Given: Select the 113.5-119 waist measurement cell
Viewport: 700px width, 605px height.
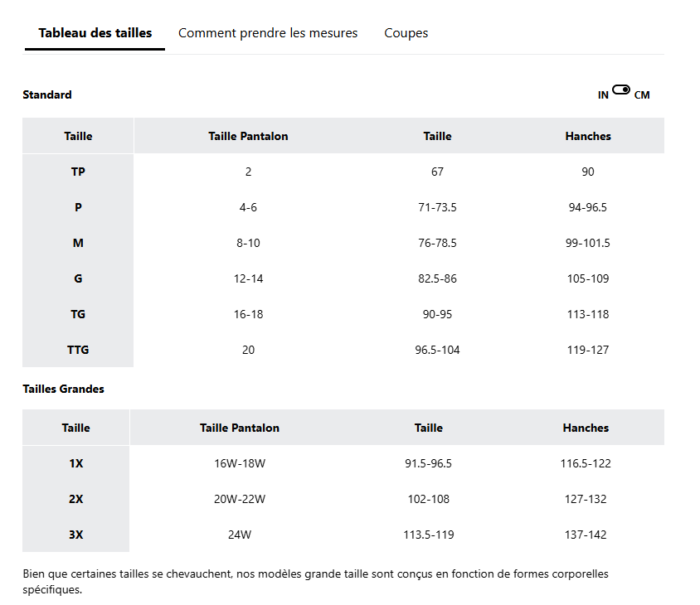Looking at the screenshot, I should [x=428, y=535].
